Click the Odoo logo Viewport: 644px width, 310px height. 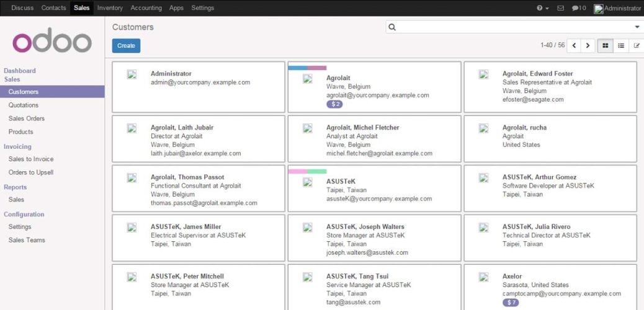click(52, 40)
